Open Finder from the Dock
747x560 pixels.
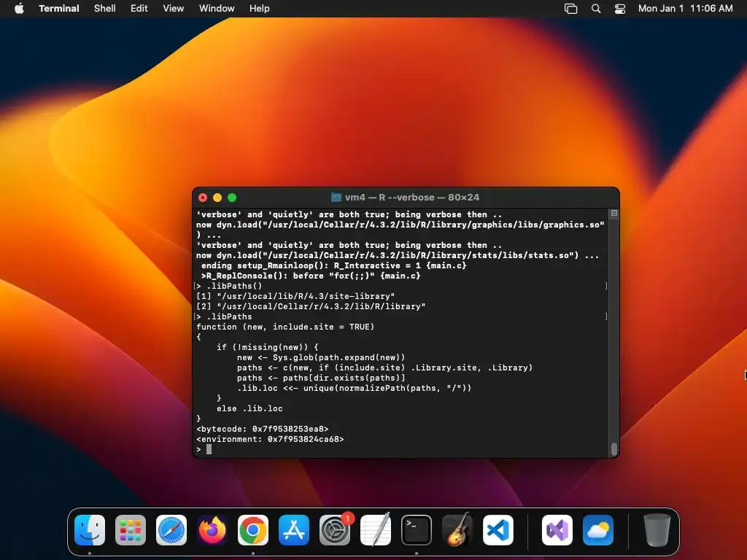pyautogui.click(x=90, y=530)
